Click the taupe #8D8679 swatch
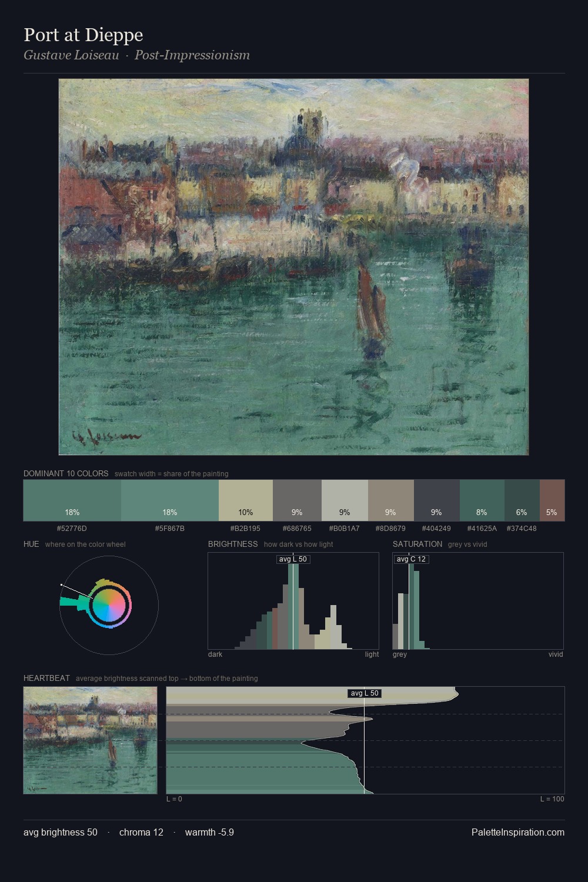This screenshot has height=882, width=588. (391, 500)
